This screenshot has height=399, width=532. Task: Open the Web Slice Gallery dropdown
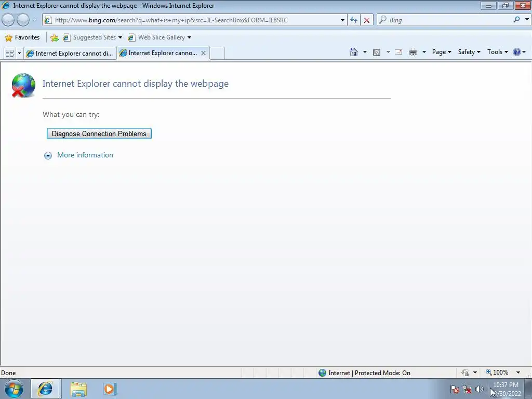[x=159, y=37]
